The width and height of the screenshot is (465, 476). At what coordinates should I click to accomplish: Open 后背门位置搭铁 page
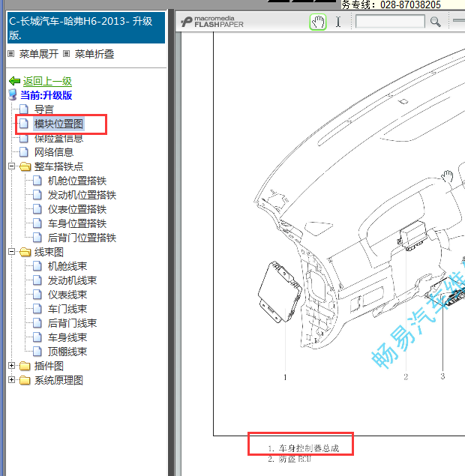pyautogui.click(x=82, y=238)
